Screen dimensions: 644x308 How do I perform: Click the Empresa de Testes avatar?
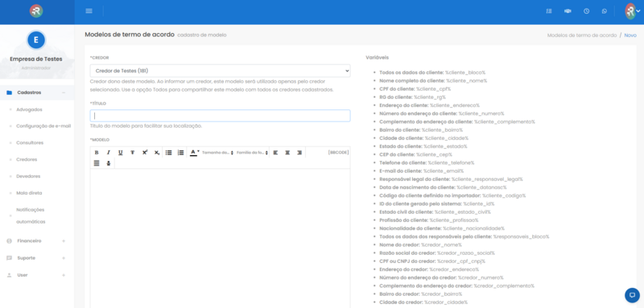[x=36, y=39]
